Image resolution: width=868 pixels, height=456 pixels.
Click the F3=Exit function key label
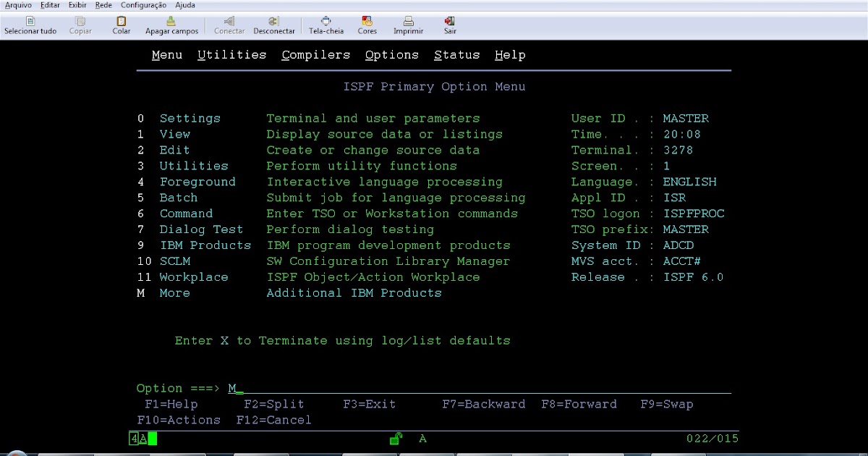(369, 404)
